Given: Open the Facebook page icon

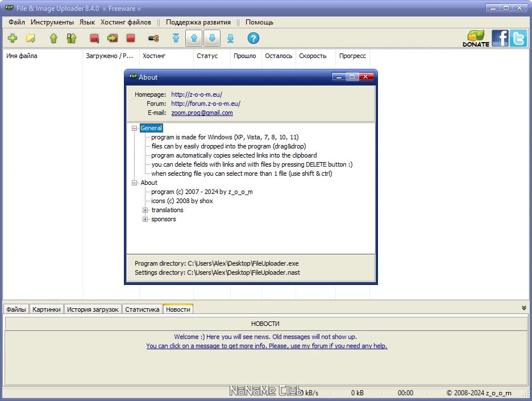Looking at the screenshot, I should [500, 38].
